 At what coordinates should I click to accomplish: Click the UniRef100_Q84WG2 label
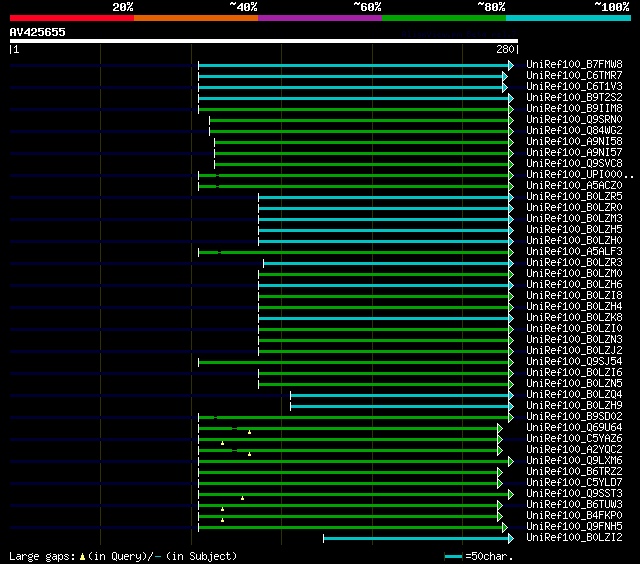tap(574, 131)
